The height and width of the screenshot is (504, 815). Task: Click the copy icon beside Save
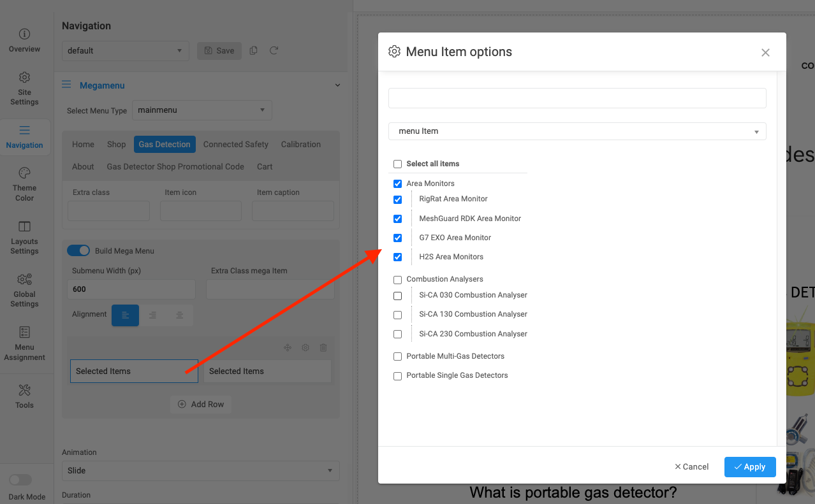click(x=254, y=50)
